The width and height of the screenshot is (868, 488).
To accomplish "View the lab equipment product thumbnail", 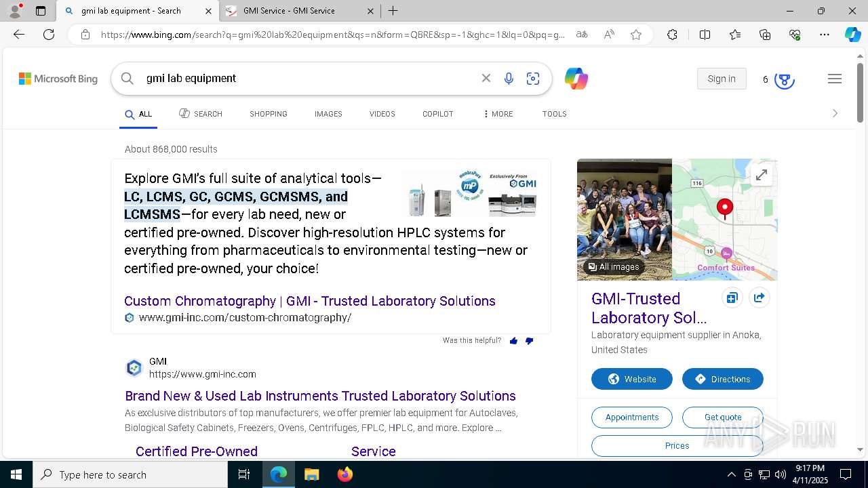I will pyautogui.click(x=470, y=193).
